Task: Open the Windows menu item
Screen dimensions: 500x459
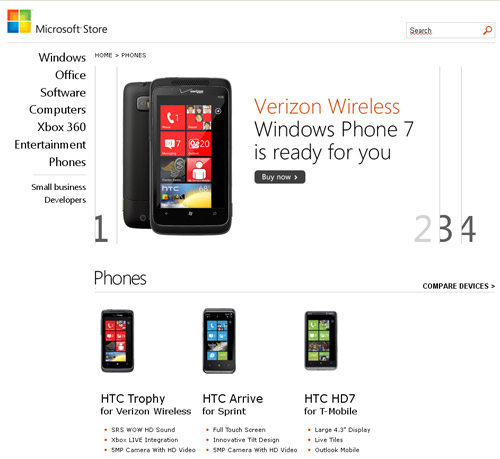Action: tap(62, 57)
